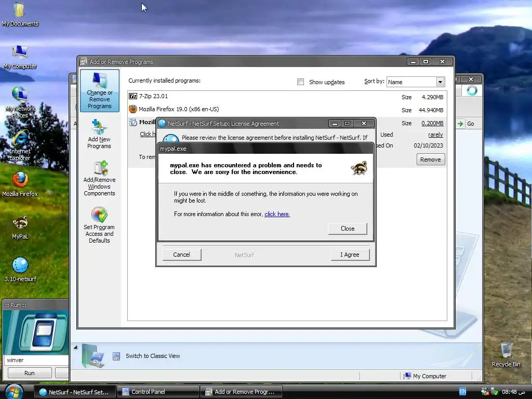
Task: Open the 3.10-netsurf installer desktop icon
Action: (x=20, y=270)
